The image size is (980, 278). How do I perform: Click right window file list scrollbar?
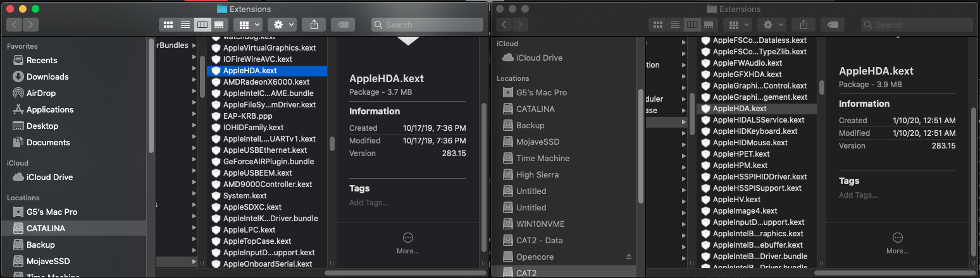point(822,87)
